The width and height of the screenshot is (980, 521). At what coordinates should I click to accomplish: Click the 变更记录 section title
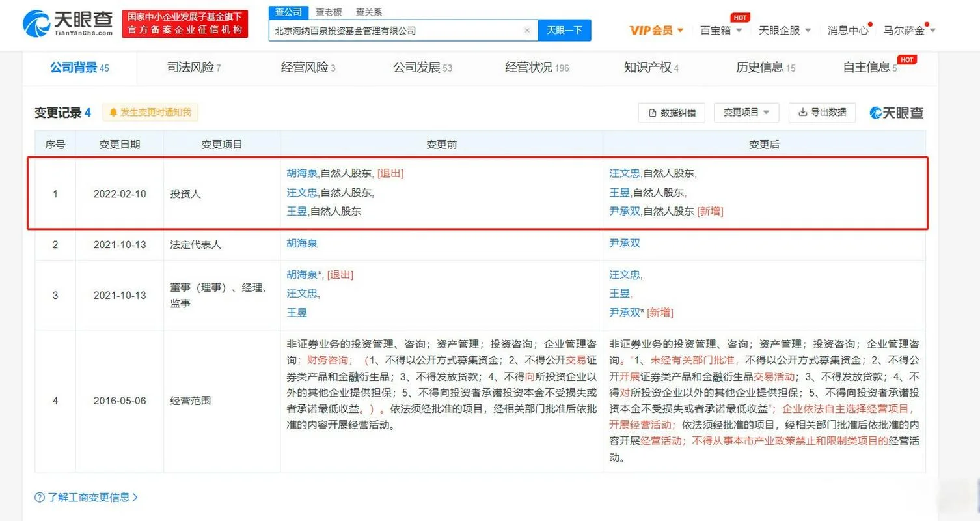(x=62, y=113)
